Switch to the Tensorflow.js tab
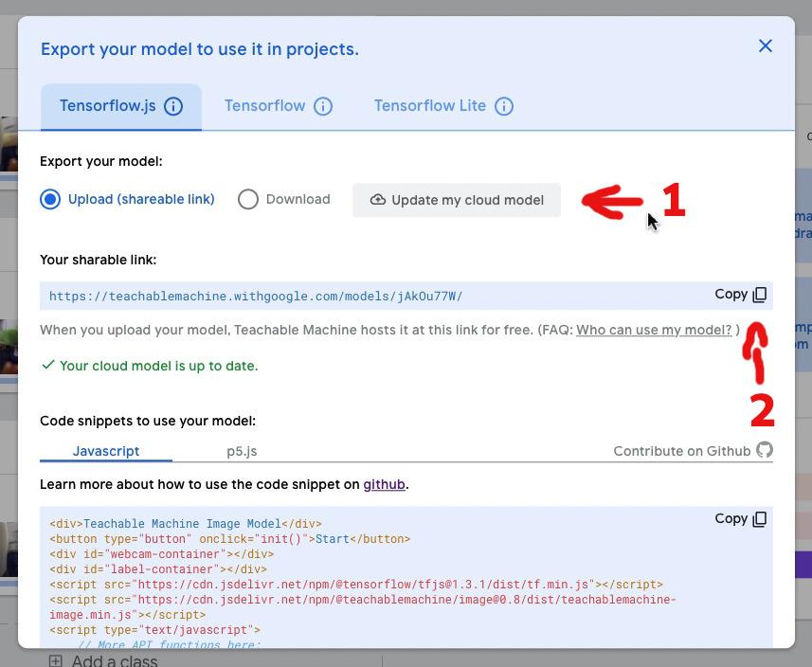Screen dimensions: 812x667 click(121, 107)
